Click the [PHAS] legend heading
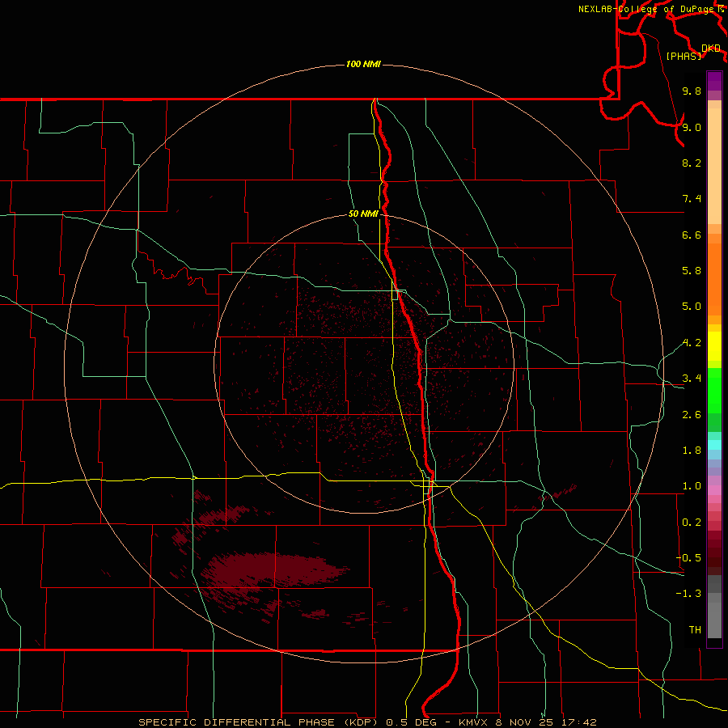 click(x=684, y=56)
